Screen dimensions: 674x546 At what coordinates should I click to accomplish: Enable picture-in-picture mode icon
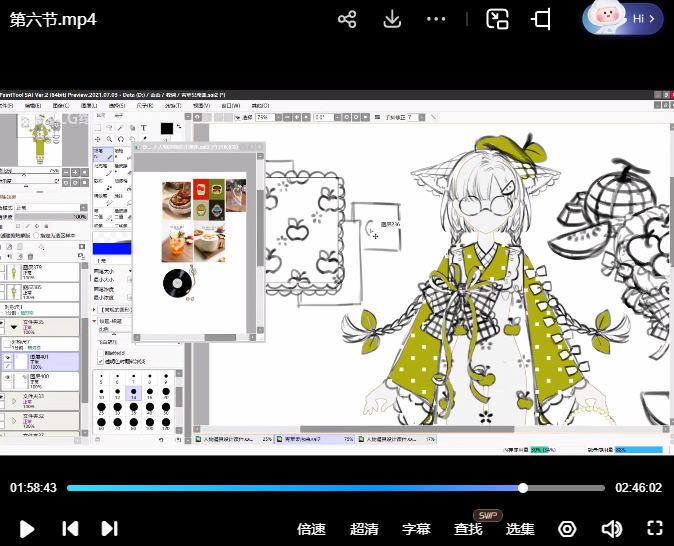pyautogui.click(x=497, y=20)
